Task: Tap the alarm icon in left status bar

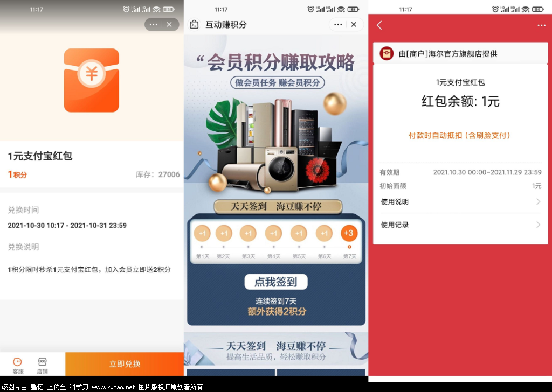Action: (126, 9)
